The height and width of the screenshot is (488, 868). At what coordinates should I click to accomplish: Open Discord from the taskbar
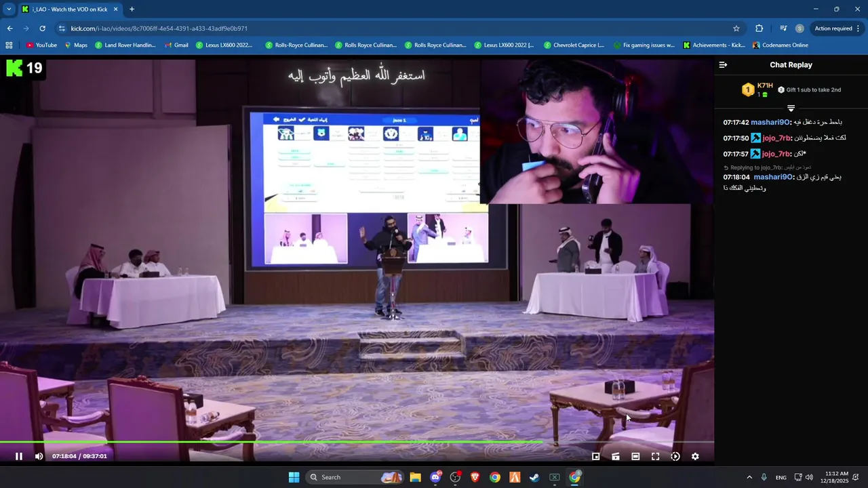pyautogui.click(x=435, y=477)
